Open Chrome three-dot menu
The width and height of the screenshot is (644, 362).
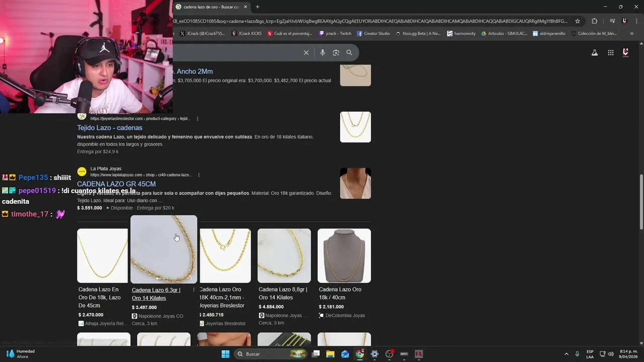[635, 21]
